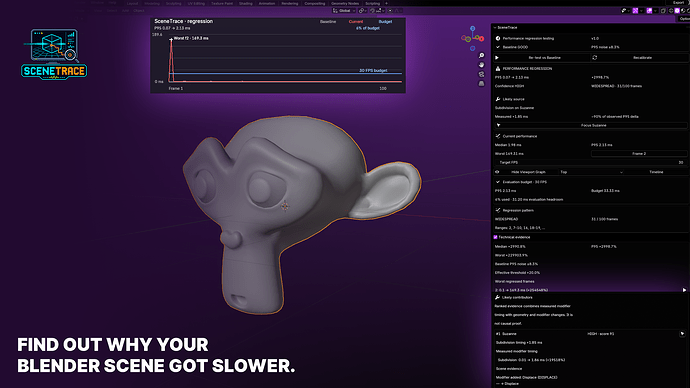Click the snapping magnet icon in header

pyautogui.click(x=372, y=11)
